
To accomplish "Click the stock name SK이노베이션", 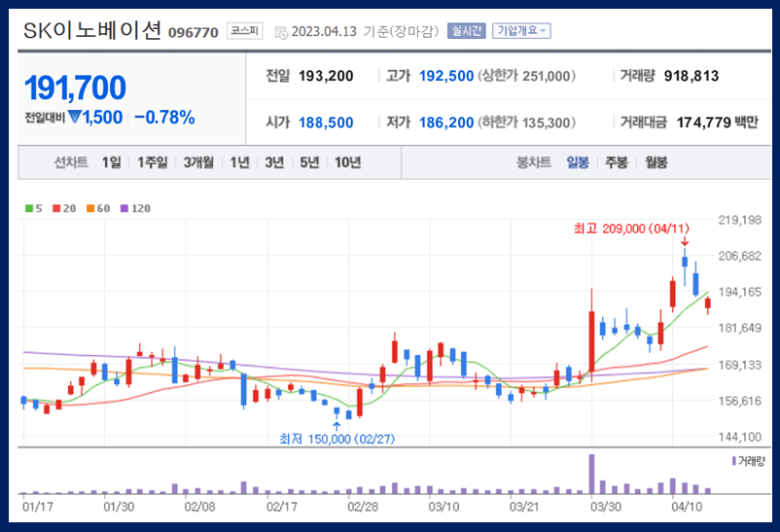I will (92, 31).
